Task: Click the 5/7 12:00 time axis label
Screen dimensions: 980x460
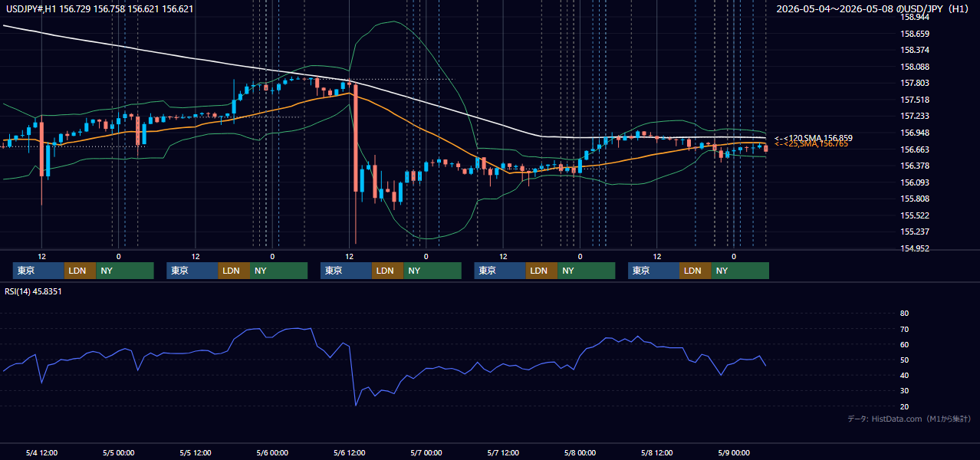Action: click(503, 452)
